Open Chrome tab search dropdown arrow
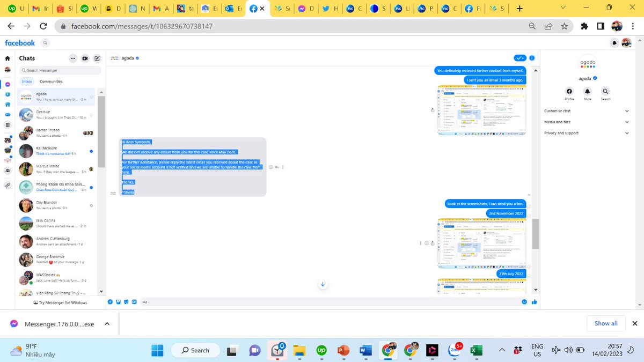This screenshot has width=644, height=362. (562, 8)
